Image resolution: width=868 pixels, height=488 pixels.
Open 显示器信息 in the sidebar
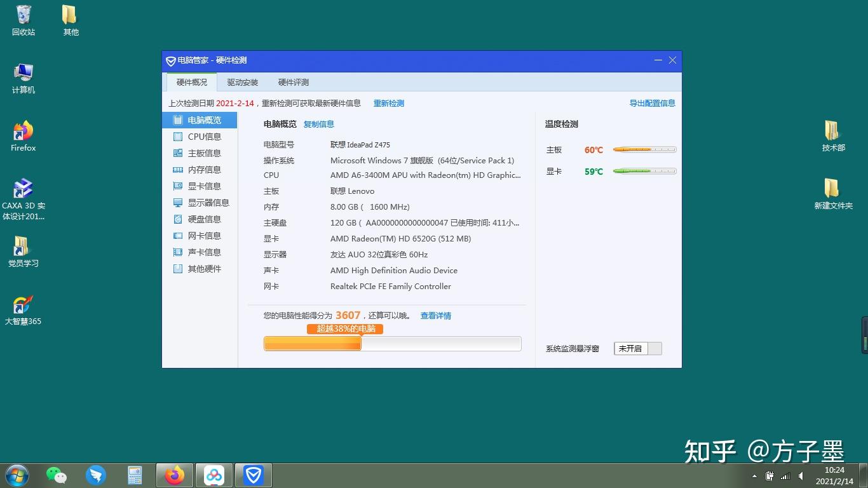tap(199, 203)
